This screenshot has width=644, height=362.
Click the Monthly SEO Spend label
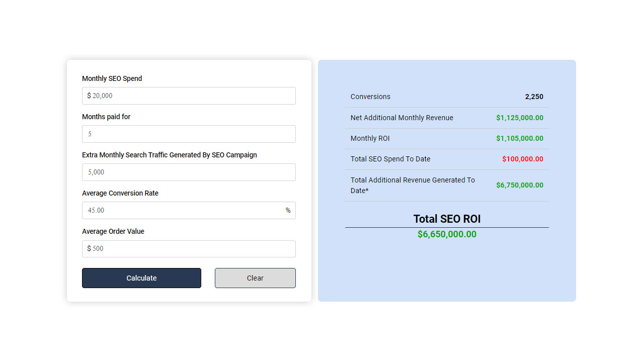pos(112,78)
